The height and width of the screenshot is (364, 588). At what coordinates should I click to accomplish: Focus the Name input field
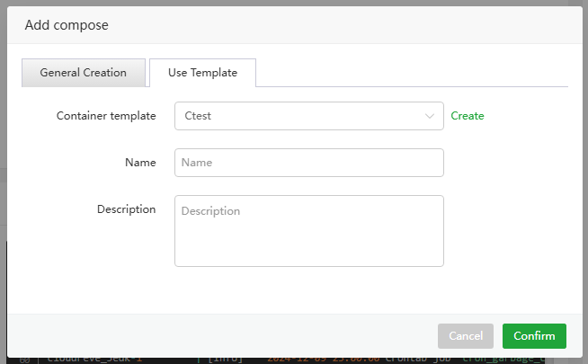point(308,163)
